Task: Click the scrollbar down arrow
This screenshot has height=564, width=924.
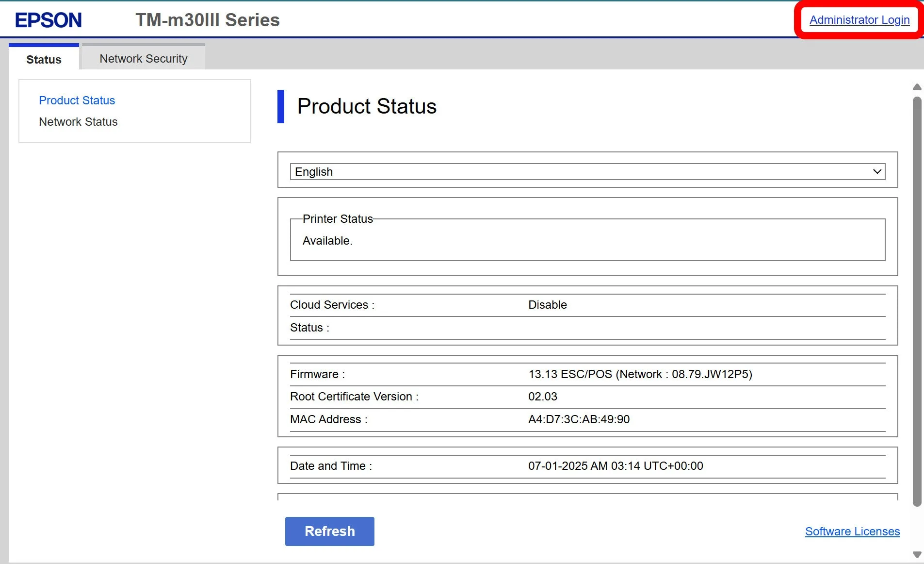Action: pyautogui.click(x=917, y=554)
